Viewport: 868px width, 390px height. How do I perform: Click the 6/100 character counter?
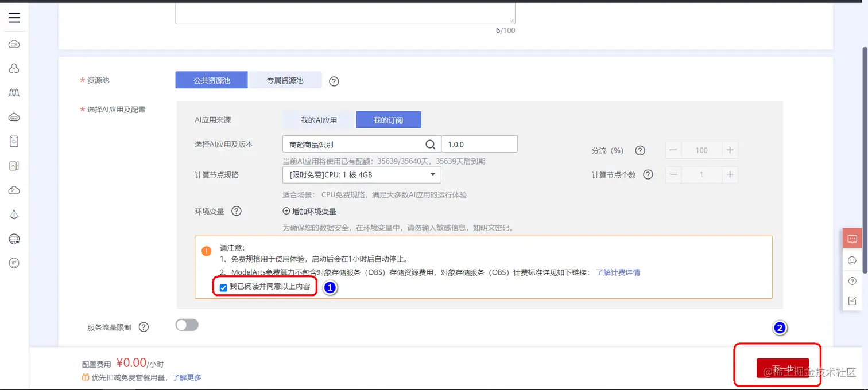tap(505, 30)
